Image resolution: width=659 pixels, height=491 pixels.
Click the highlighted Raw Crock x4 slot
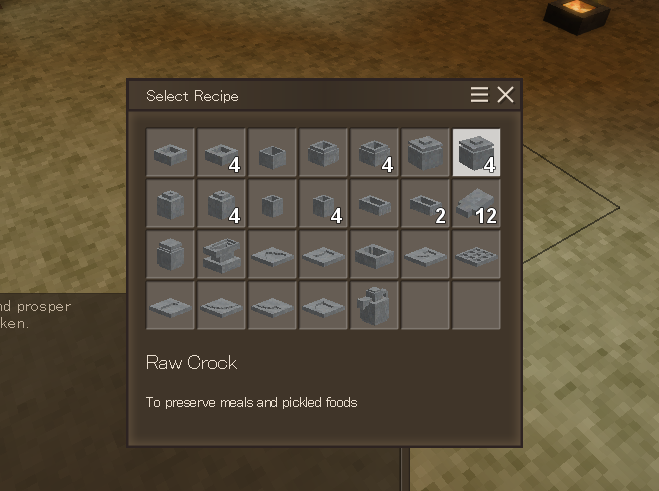(x=476, y=153)
